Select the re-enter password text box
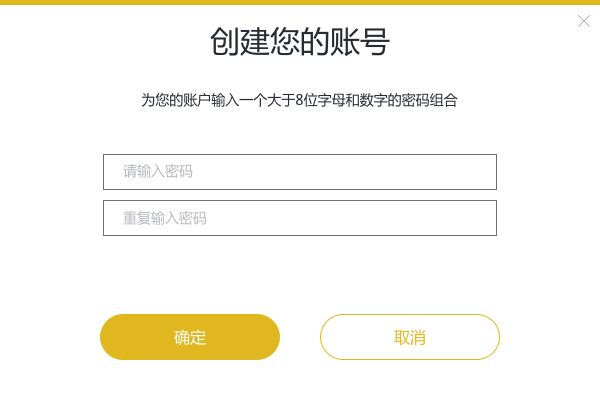This screenshot has height=400, width=600. point(300,218)
